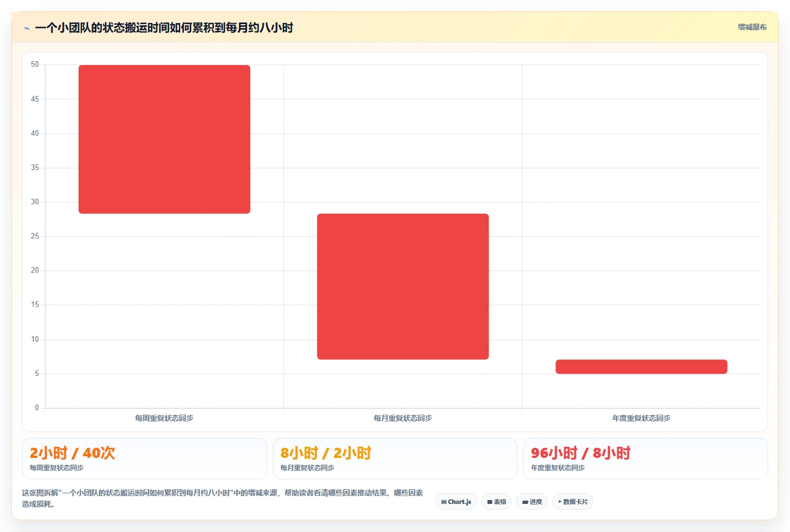Click the x-axis label 年度重复状态同步
Screen dimensions: 790x532
(641, 418)
